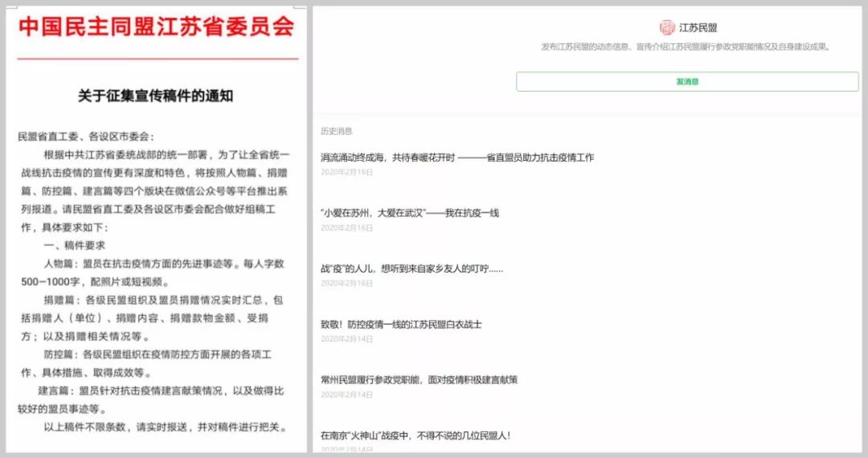Click the document title 关于征集宣传稿件的通知
The width and height of the screenshot is (868, 458).
[x=156, y=96]
